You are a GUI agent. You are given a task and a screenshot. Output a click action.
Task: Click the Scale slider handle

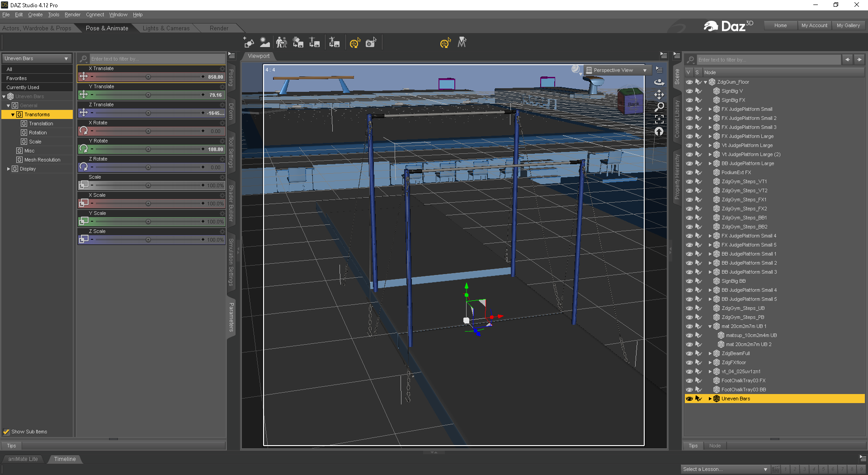(x=148, y=185)
